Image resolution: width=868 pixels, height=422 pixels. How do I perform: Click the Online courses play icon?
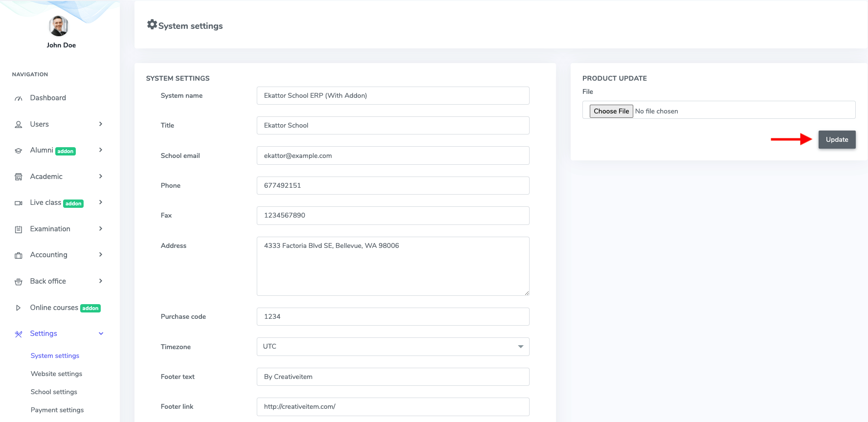pos(19,308)
